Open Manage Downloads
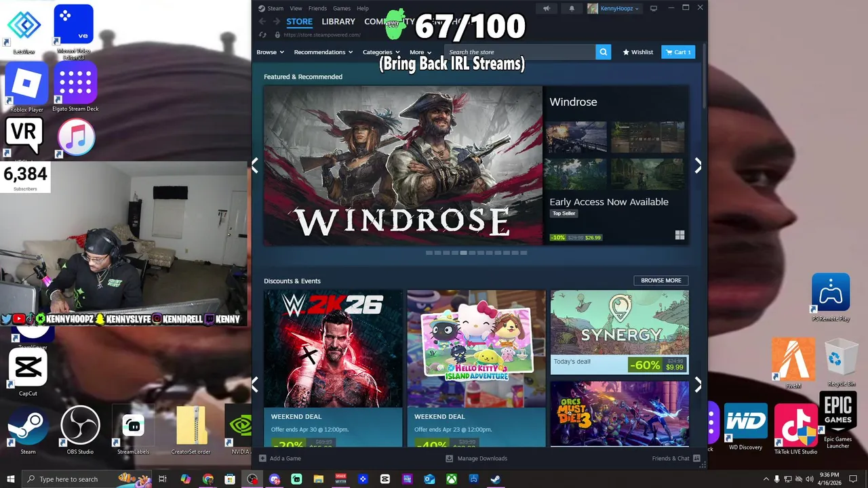The width and height of the screenshot is (868, 488). pyautogui.click(x=476, y=459)
